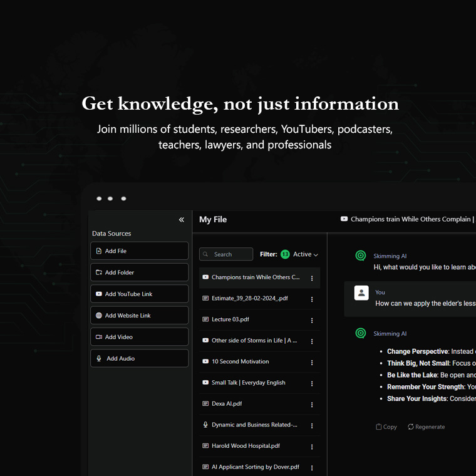Select Harold Wood Hospital.pdf in file list
This screenshot has height=476, width=476.
[x=259, y=446]
